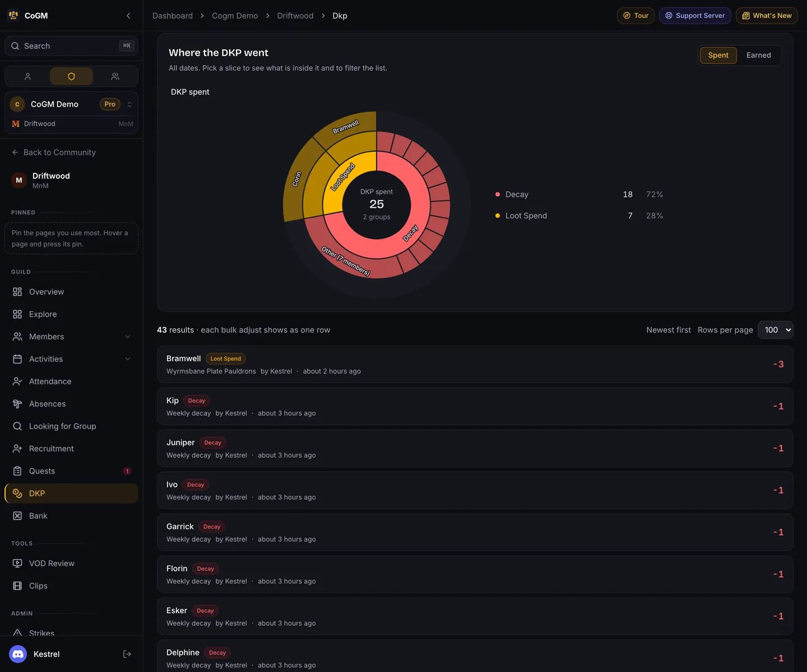The height and width of the screenshot is (672, 807).
Task: Expand the Activities submenu chevron
Action: pos(128,359)
